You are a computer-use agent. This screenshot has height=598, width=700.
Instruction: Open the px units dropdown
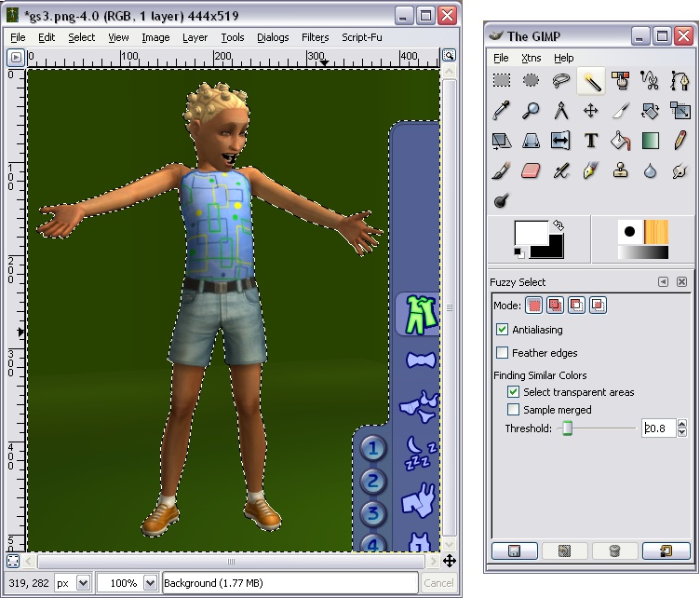[x=83, y=583]
